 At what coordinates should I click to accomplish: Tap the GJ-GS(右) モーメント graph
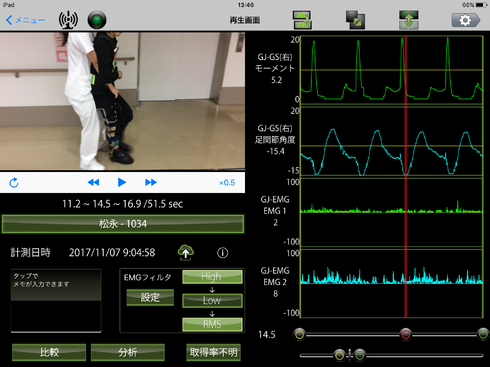(392, 69)
